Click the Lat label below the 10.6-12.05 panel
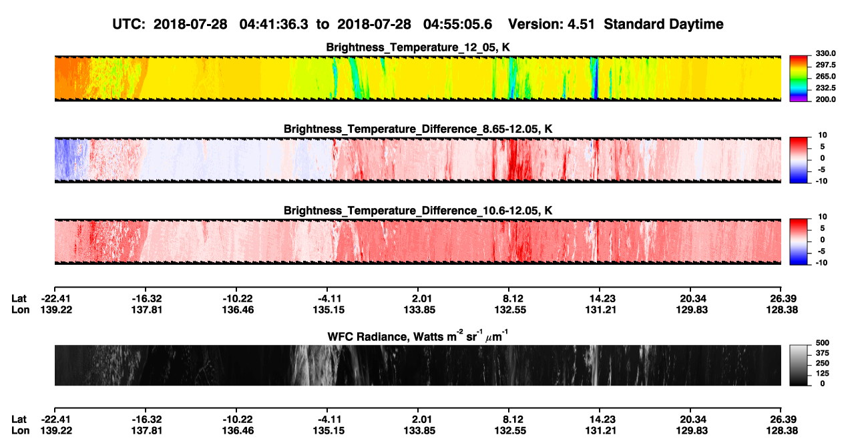 point(19,299)
